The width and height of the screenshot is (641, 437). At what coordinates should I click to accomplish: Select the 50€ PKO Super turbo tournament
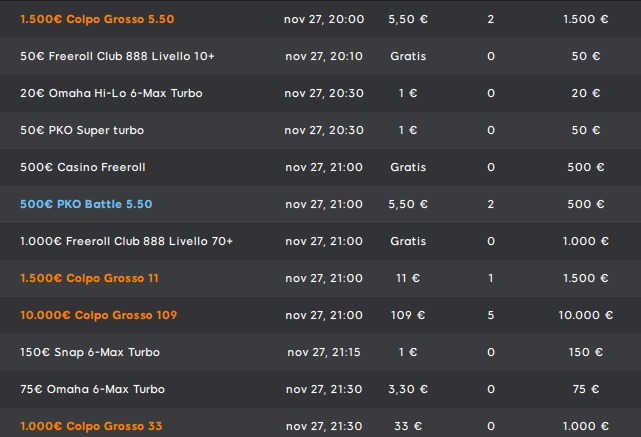click(82, 130)
